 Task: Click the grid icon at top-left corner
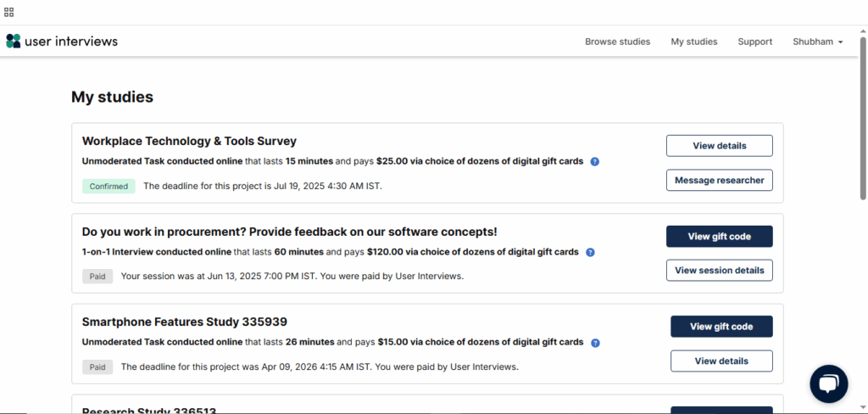tap(8, 12)
